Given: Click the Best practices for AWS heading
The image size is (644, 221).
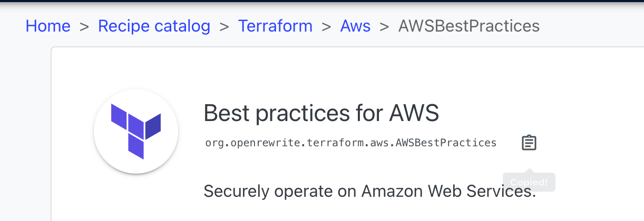Looking at the screenshot, I should click(321, 113).
